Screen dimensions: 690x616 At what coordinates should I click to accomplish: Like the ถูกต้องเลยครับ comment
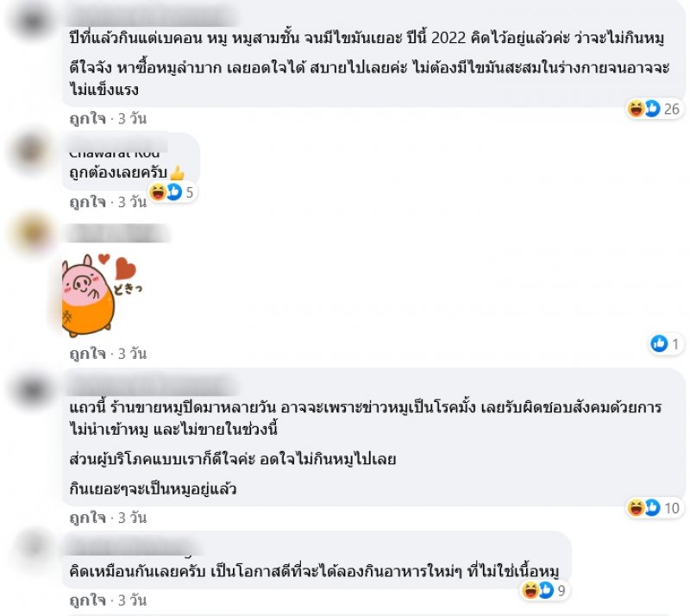tap(88, 202)
